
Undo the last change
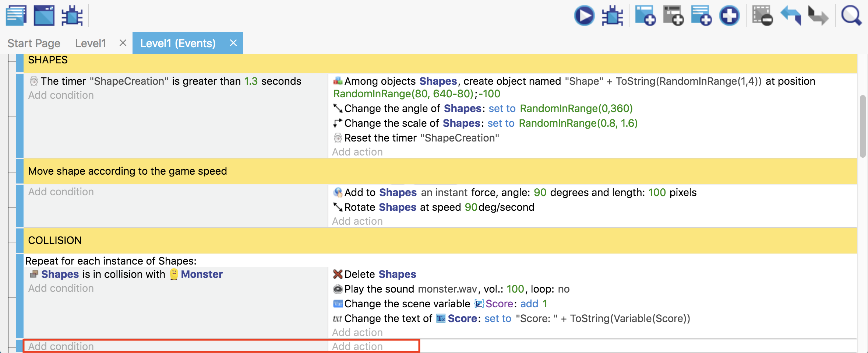[x=790, y=16]
